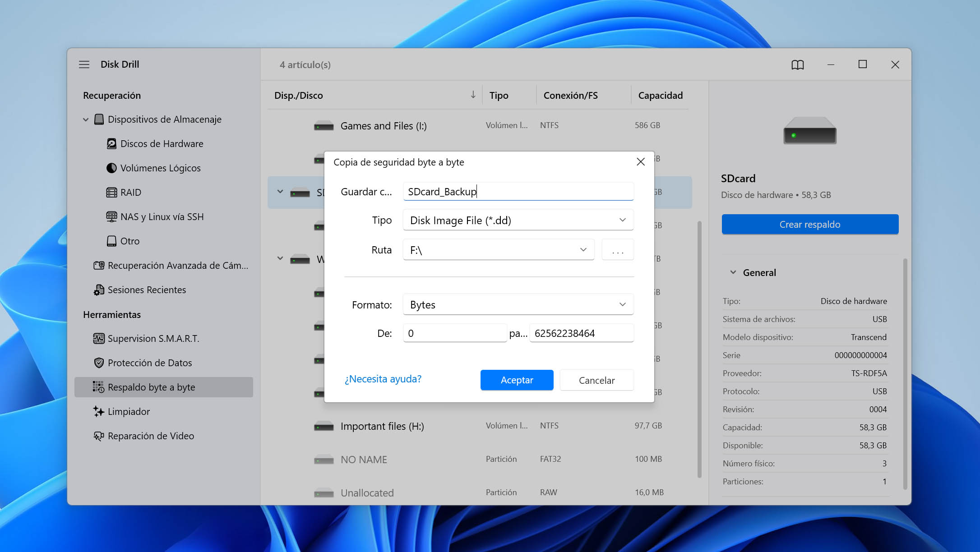Screen dimensions: 980x552
Task: Open the Ruta dropdown showing F:\
Action: 499,250
